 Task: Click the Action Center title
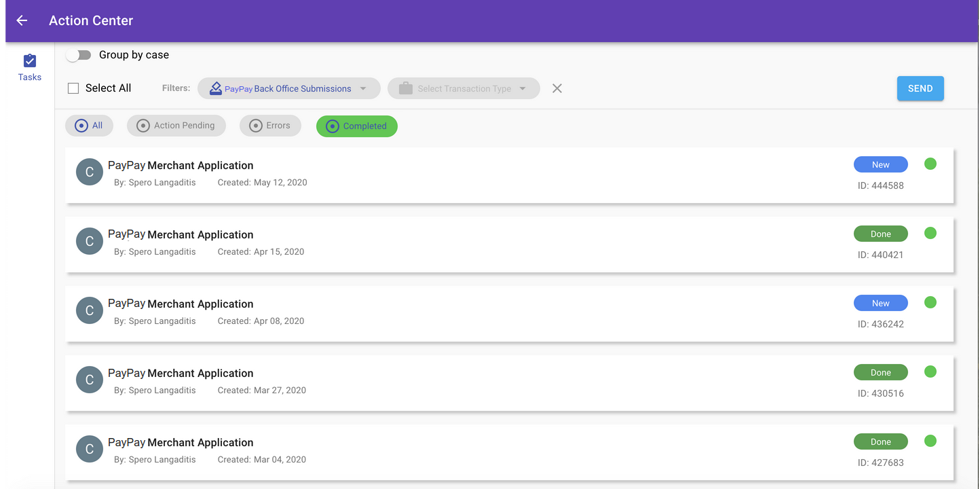pyautogui.click(x=91, y=20)
